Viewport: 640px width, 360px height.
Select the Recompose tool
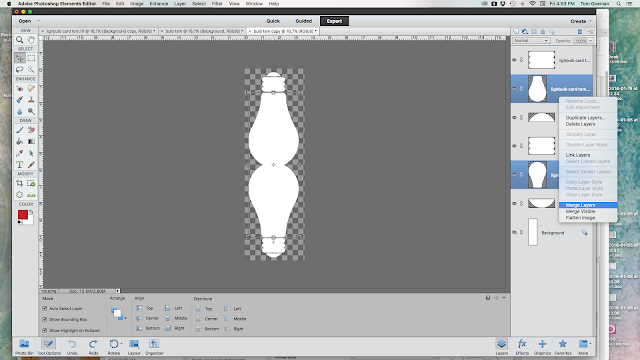click(x=31, y=183)
